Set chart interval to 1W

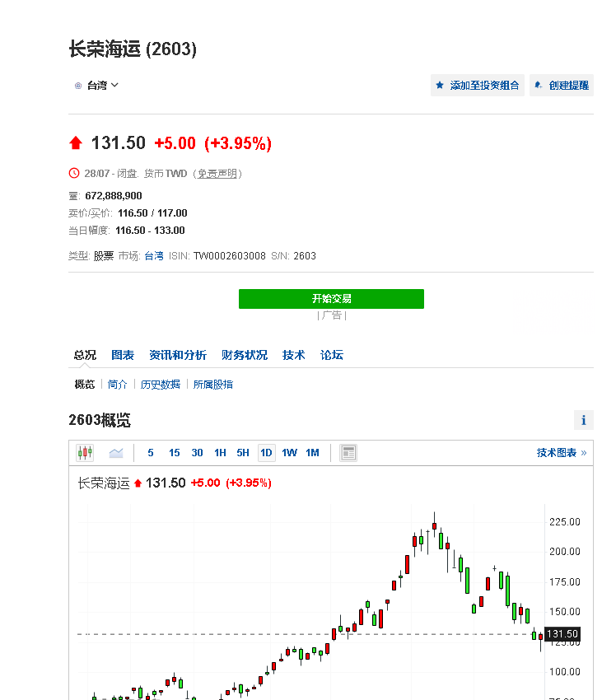(289, 452)
